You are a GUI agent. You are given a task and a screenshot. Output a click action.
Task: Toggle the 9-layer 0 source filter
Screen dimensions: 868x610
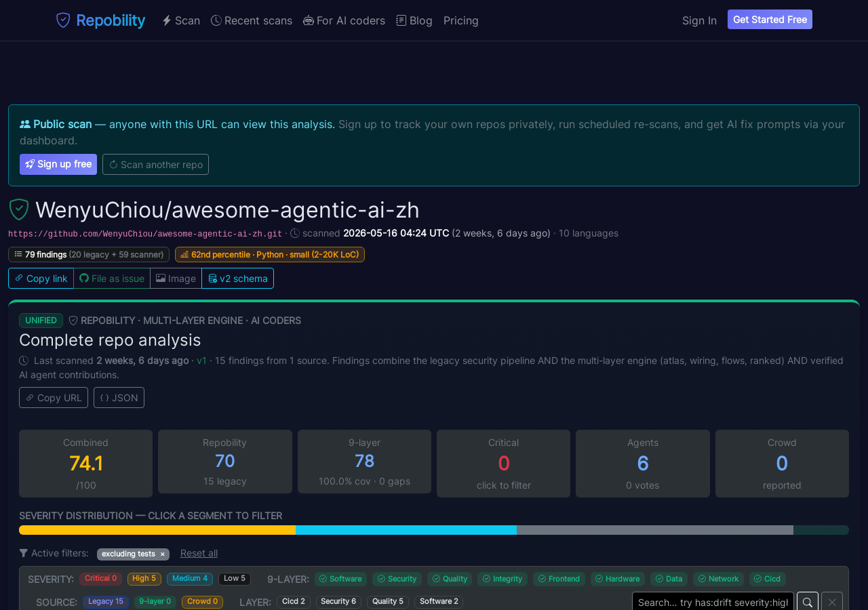[155, 602]
